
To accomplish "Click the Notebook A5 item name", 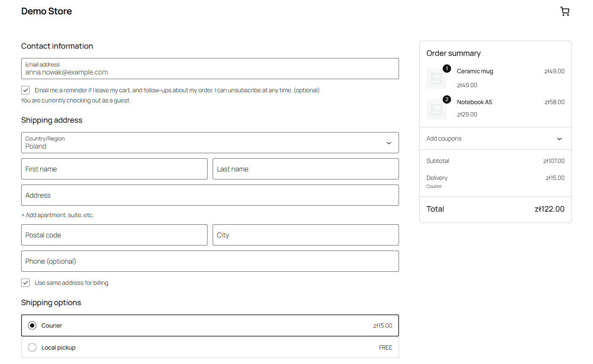I will 474,102.
